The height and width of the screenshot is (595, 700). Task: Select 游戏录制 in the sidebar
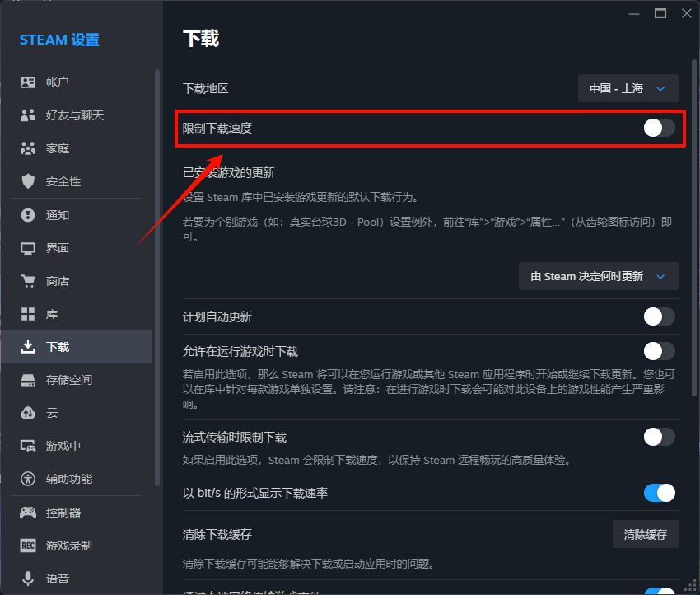click(x=77, y=546)
